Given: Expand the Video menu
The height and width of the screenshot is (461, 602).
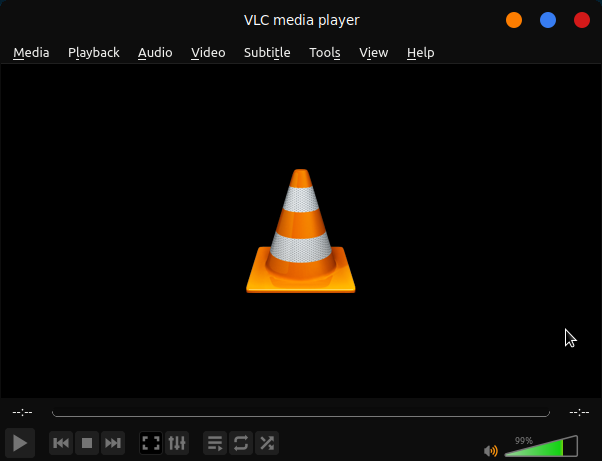Looking at the screenshot, I should 208,53.
